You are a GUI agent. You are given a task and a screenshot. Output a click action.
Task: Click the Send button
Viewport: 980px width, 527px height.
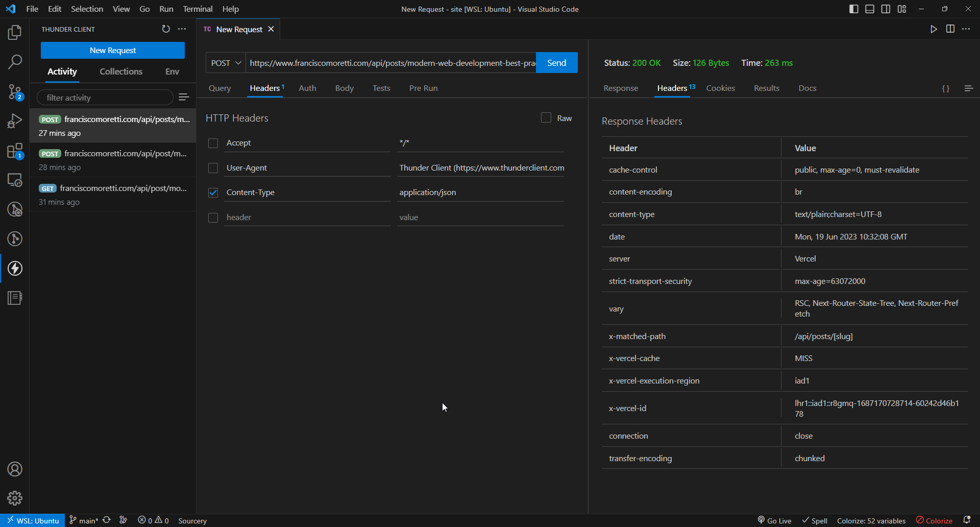coord(556,62)
